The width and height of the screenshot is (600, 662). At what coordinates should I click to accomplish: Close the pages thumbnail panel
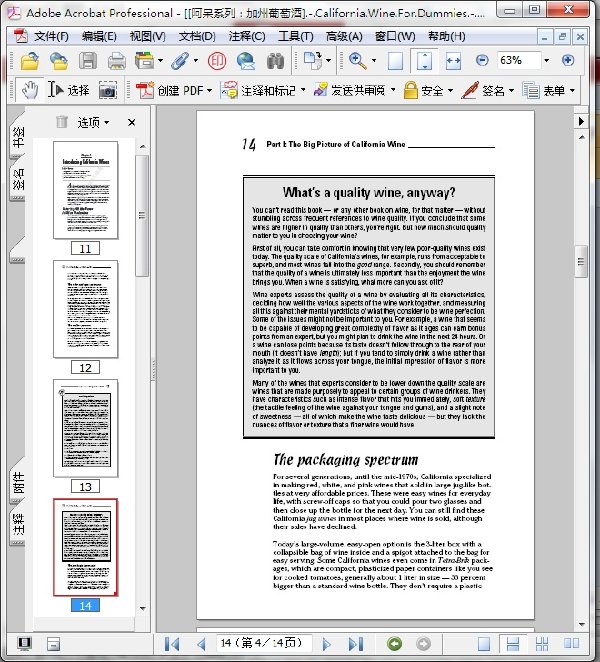[x=132, y=122]
